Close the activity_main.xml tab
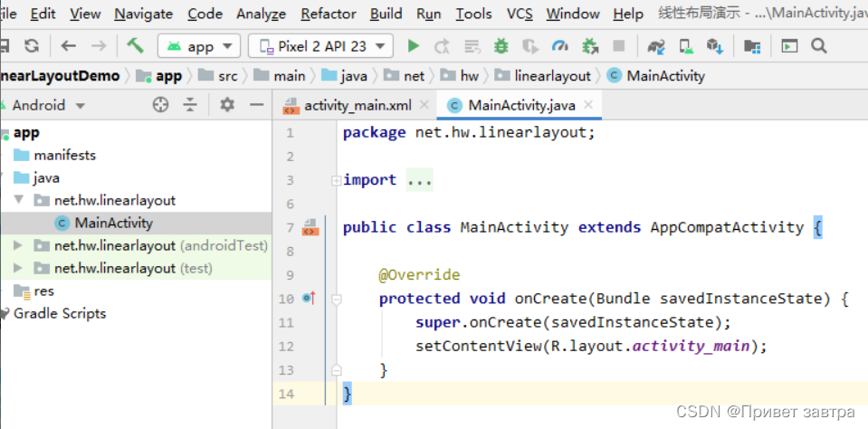 click(424, 105)
